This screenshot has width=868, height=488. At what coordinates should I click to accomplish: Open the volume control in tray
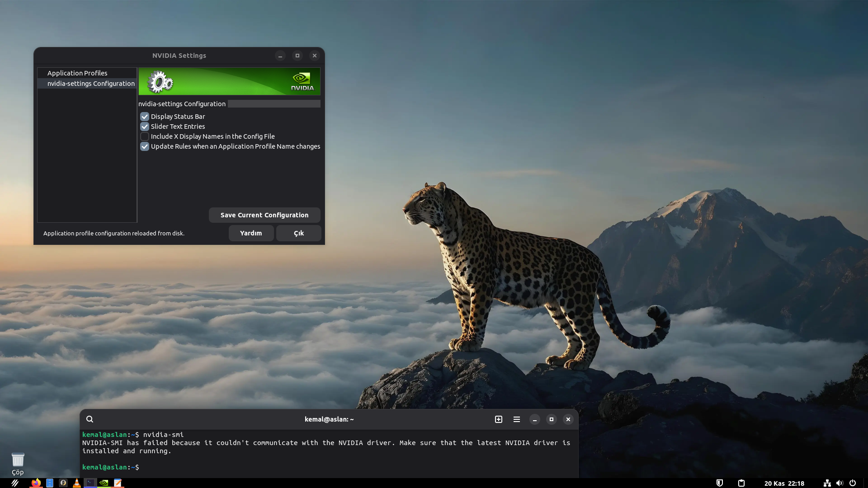(x=840, y=483)
